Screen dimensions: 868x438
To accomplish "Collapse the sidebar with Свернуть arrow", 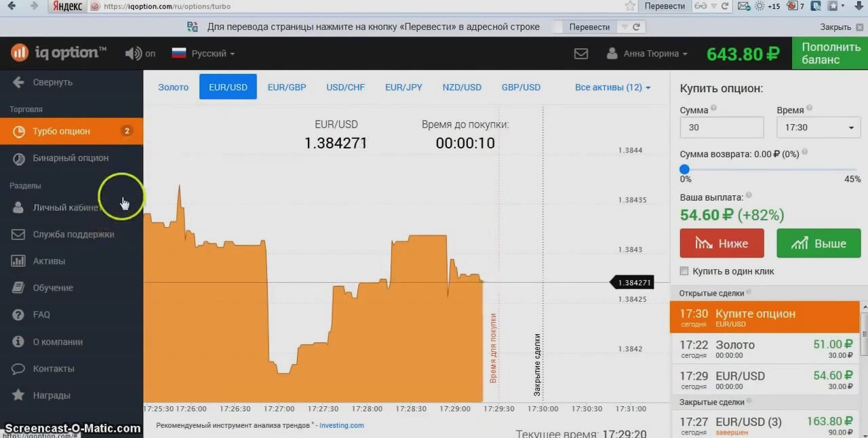I will [x=42, y=82].
